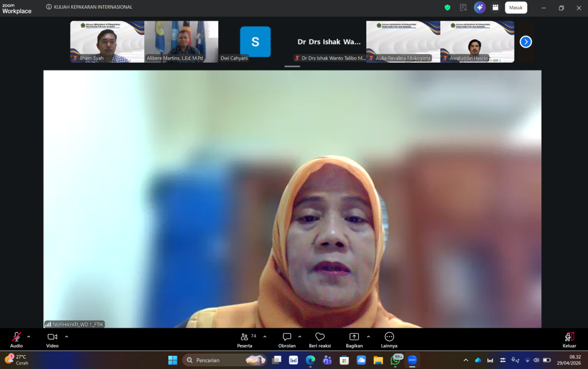This screenshot has width=588, height=369.
Task: Click the green encryption shield icon
Action: click(x=447, y=7)
